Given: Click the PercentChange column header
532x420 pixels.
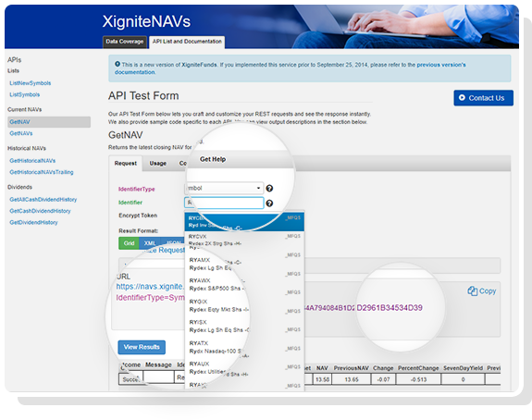Looking at the screenshot, I should coord(418,368).
